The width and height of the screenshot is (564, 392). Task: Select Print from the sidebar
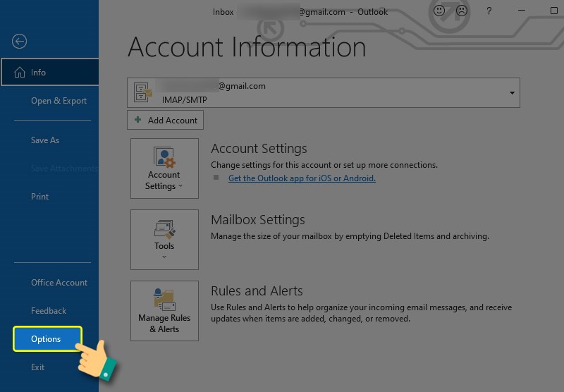click(40, 197)
